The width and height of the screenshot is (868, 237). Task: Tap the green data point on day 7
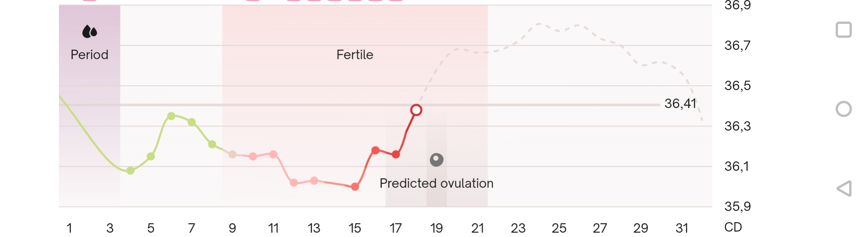[192, 122]
